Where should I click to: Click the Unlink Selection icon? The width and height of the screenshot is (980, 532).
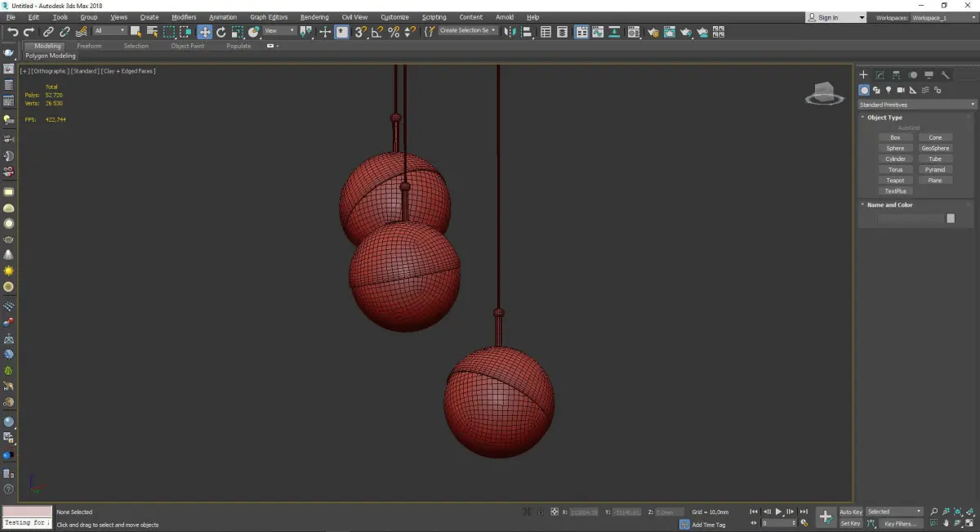coord(65,32)
